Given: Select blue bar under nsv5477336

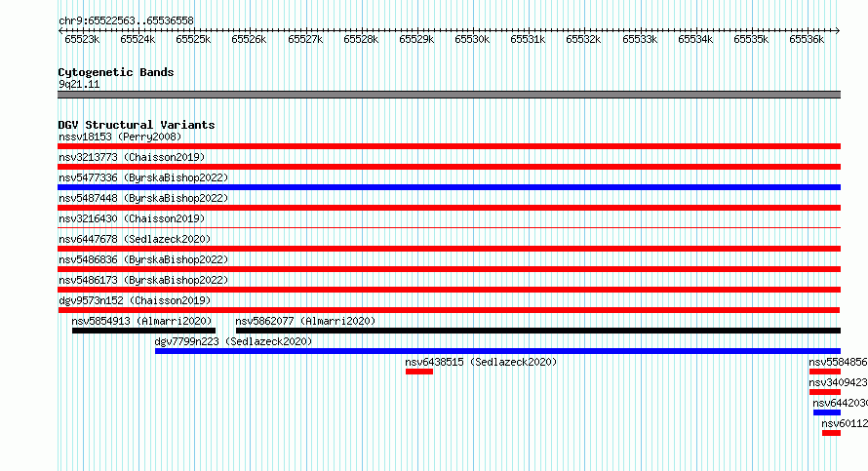Looking at the screenshot, I should tap(449, 187).
